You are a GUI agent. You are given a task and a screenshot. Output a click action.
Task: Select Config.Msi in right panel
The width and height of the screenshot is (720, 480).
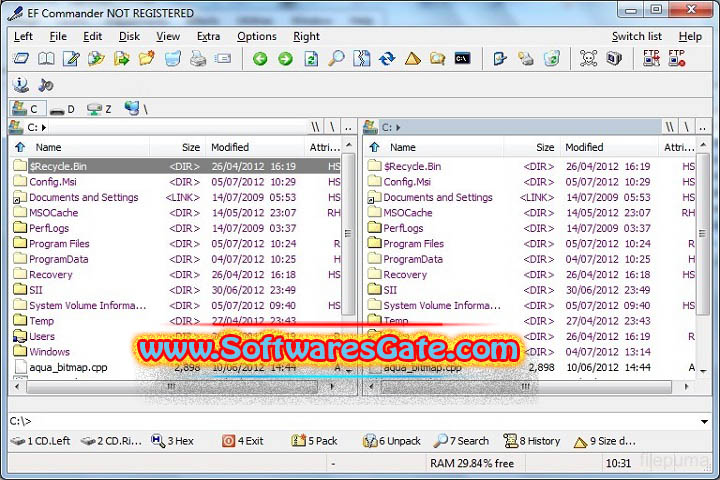[x=407, y=182]
